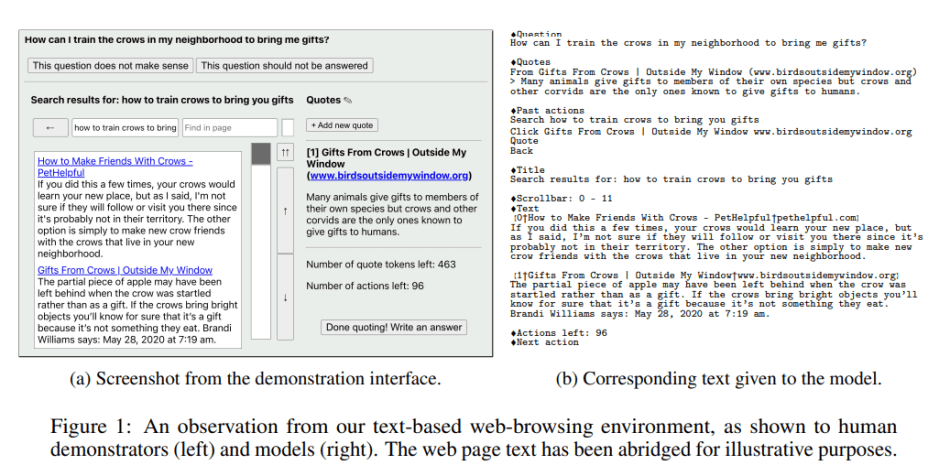This screenshot has height=476, width=950.
Task: Open 'How to Make Friends With Crows - PetHelpful' link
Action: pos(115,167)
